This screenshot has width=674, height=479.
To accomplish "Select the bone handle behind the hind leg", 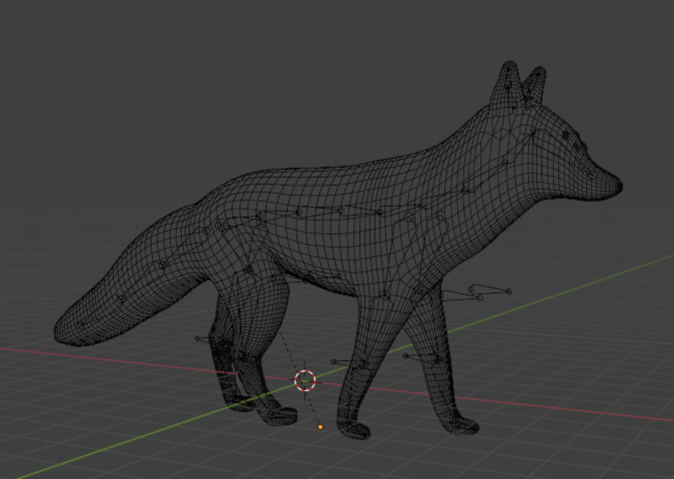I will tap(198, 339).
